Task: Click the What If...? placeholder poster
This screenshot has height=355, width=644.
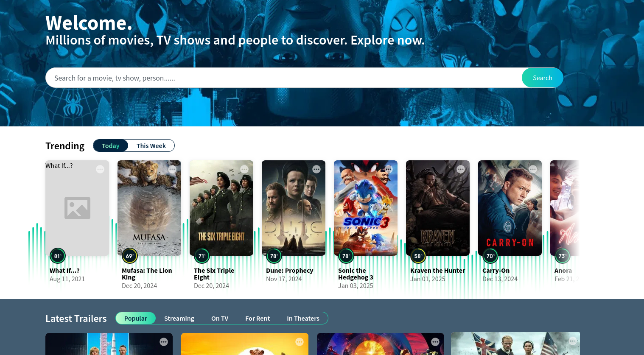Action: (x=77, y=208)
